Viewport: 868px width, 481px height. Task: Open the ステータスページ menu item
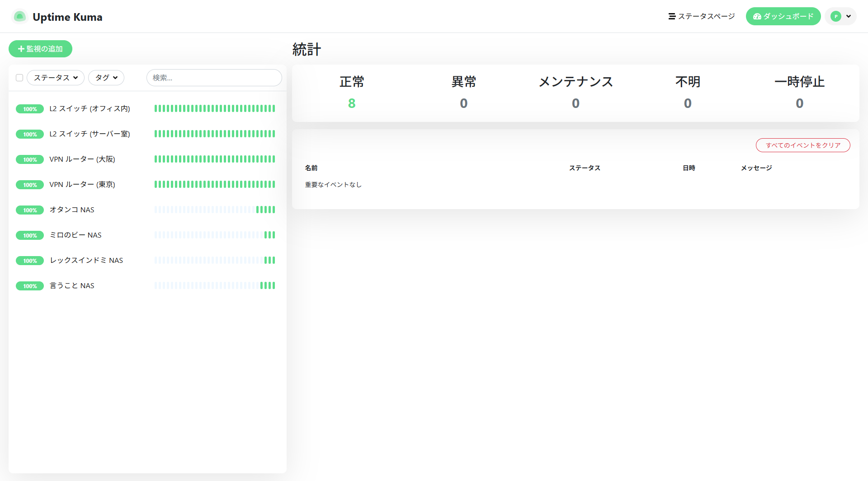(x=702, y=16)
